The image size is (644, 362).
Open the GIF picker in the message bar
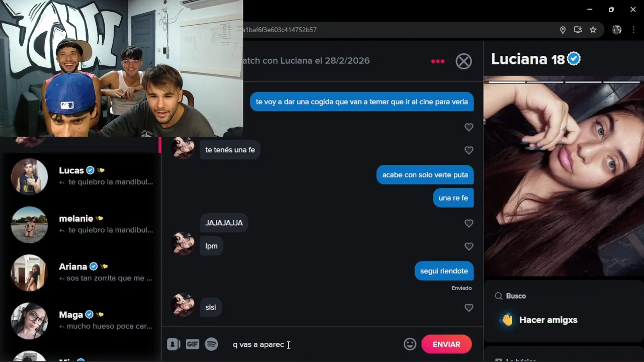[x=192, y=344]
